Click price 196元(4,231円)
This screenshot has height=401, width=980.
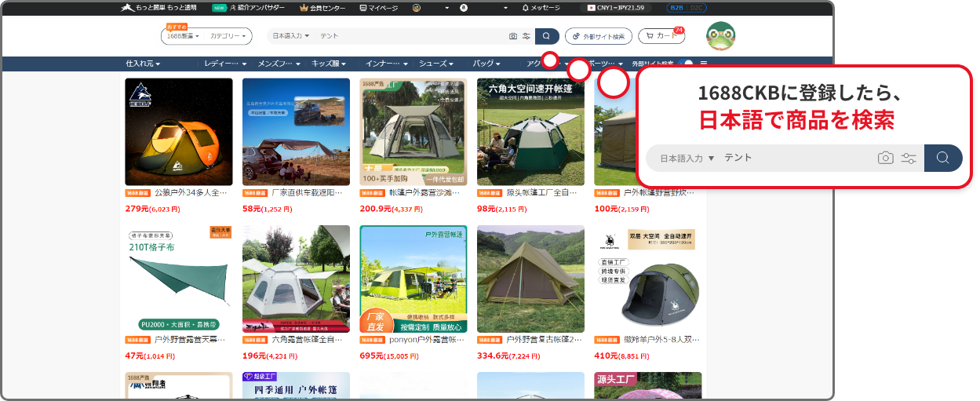tap(270, 355)
